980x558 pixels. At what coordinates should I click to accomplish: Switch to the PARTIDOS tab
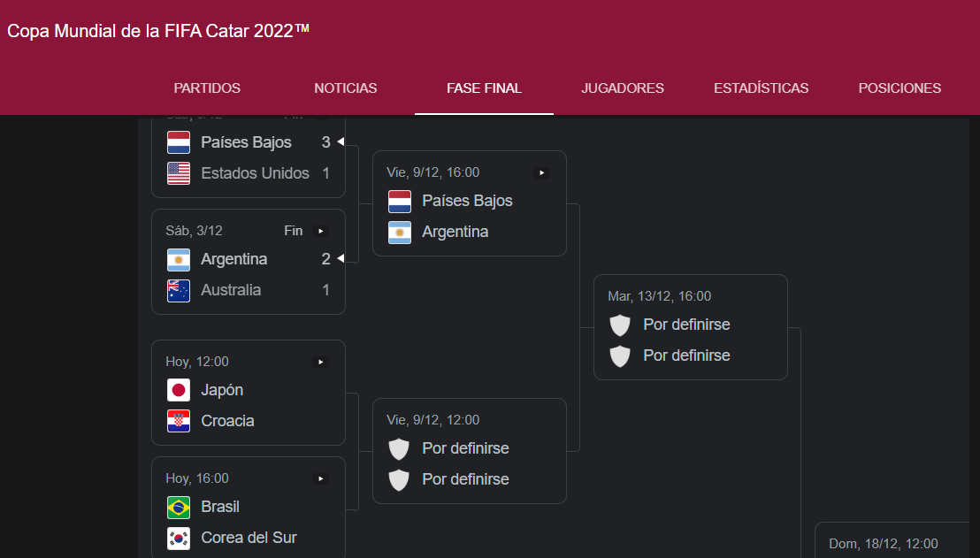coord(207,88)
